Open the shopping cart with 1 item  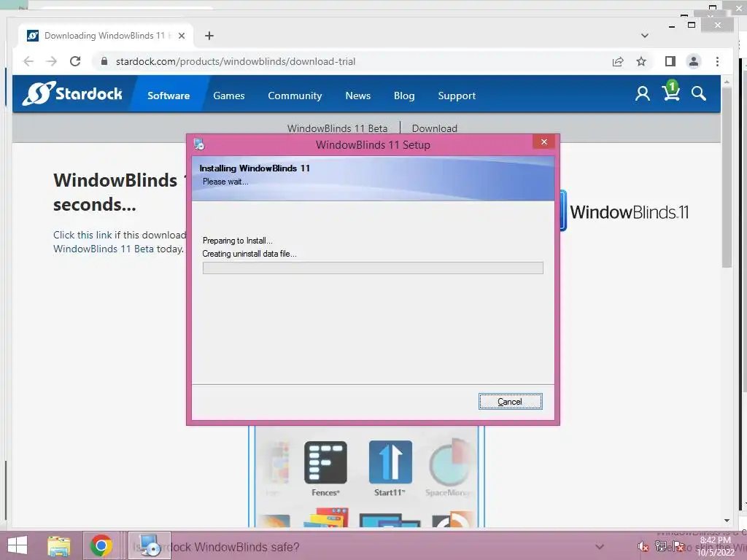(671, 90)
